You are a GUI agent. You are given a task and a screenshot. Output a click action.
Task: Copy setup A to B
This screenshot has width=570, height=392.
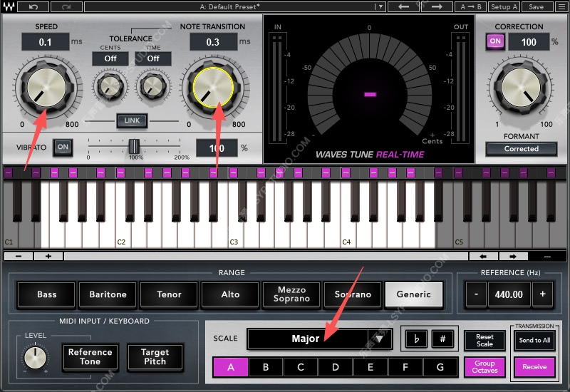coord(470,6)
